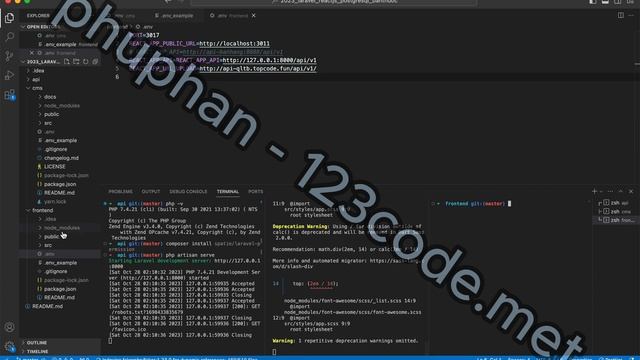
Task: Open the root README.md file
Action: point(47,307)
